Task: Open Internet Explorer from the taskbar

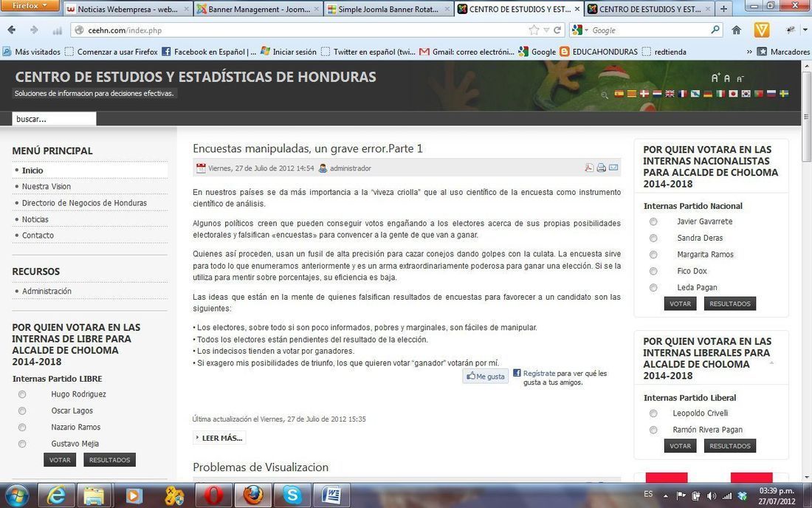Action: pos(56,495)
